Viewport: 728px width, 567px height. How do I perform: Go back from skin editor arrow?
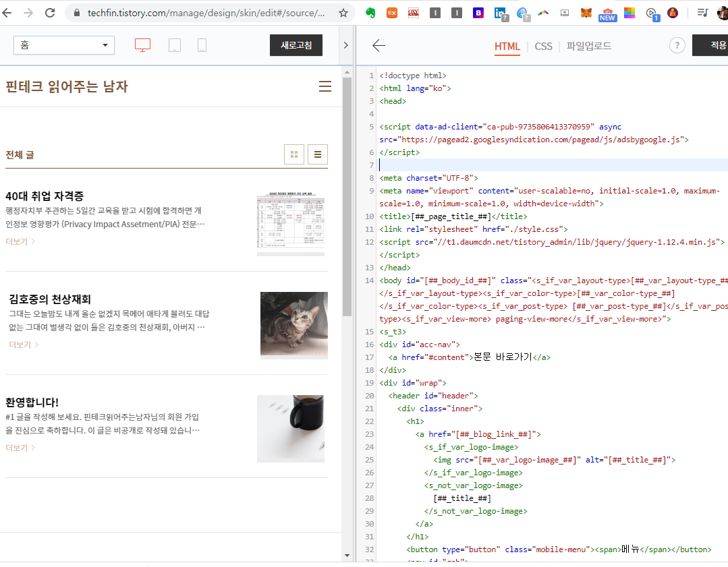pos(379,45)
